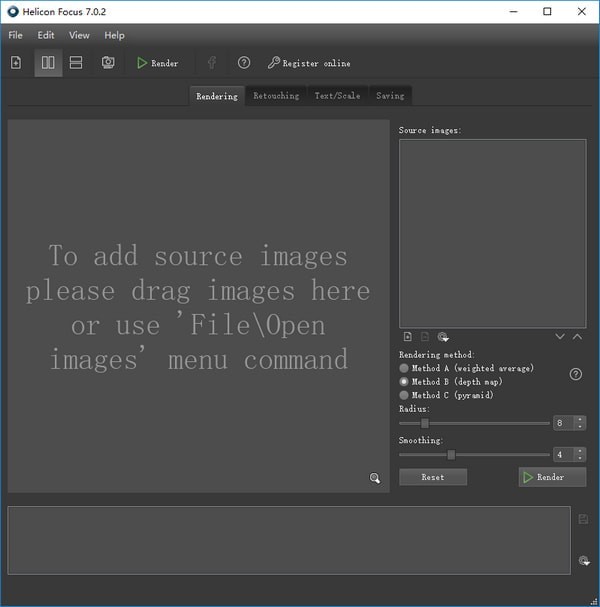Viewport: 600px width, 607px height.
Task: Click the Facebook share icon
Action: 212,63
